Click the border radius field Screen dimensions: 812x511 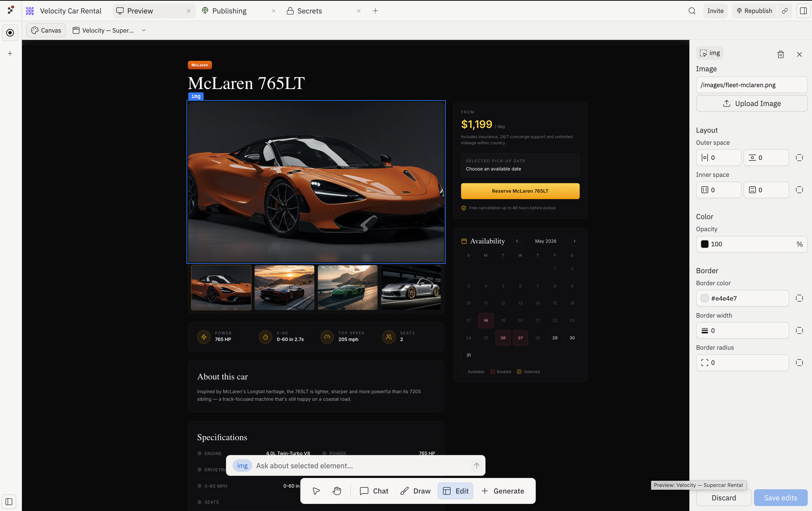(x=743, y=362)
